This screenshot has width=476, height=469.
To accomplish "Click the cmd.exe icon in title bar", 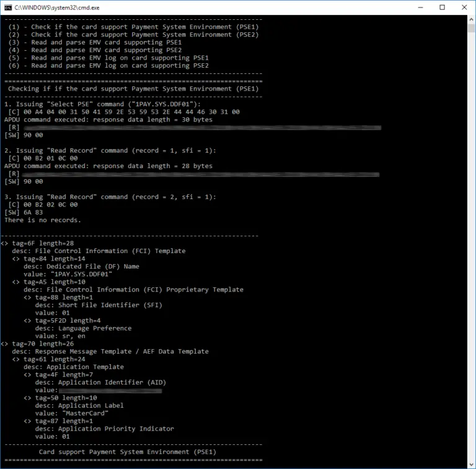I will point(8,7).
